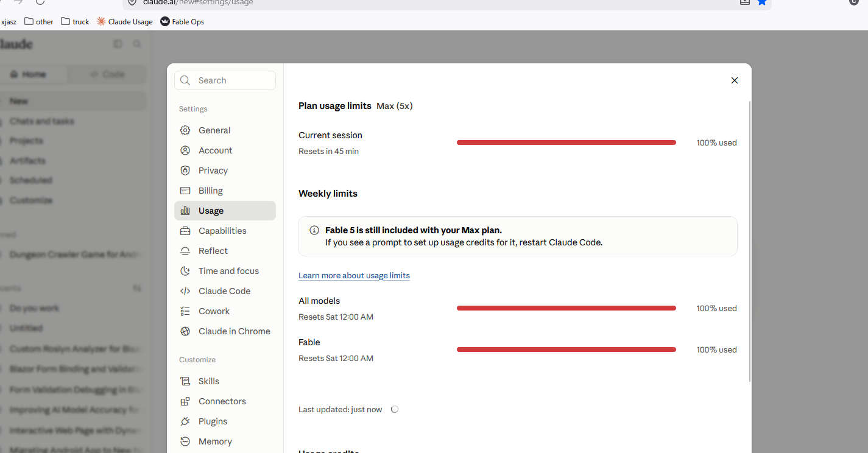Viewport: 868px width, 453px height.
Task: Open the Reflect settings section icon
Action: 185,251
